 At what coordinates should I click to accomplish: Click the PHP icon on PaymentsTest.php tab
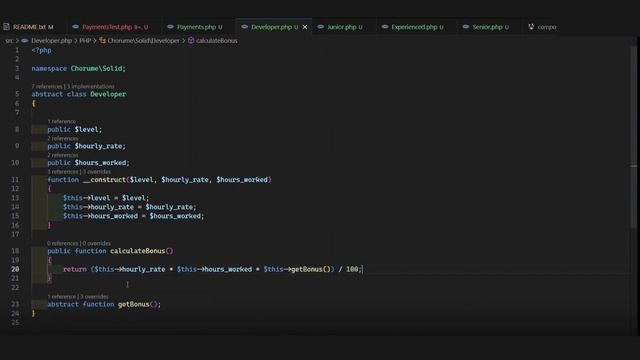[76, 27]
